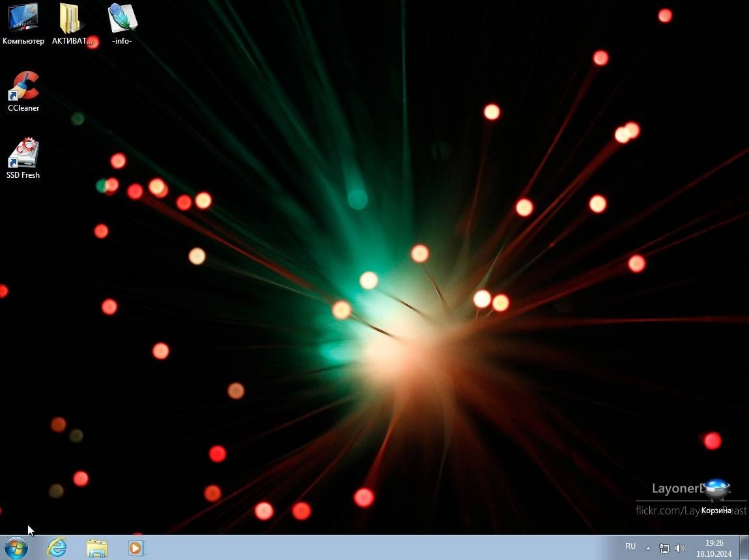Open the Windows Start menu
The width and height of the screenshot is (749, 560).
click(x=15, y=548)
